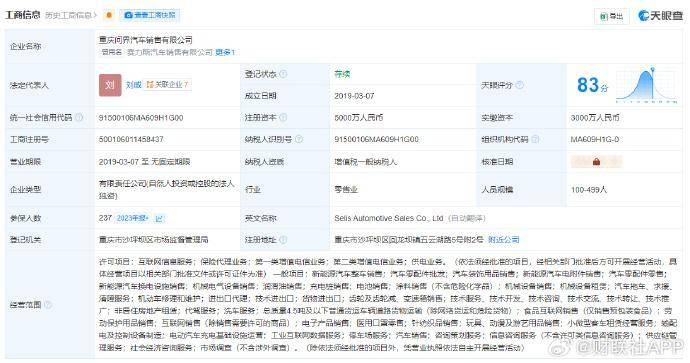Open the 查看工商快照 snapshot button
Screen dimensions: 690x363
[x=150, y=15]
